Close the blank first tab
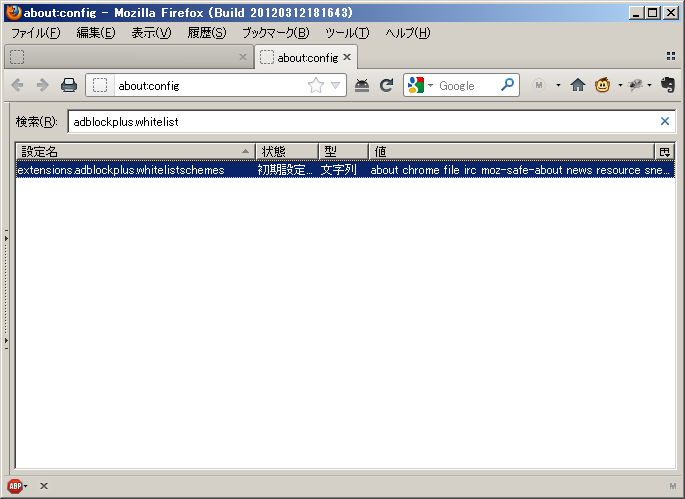685x499 pixels. coord(243,57)
